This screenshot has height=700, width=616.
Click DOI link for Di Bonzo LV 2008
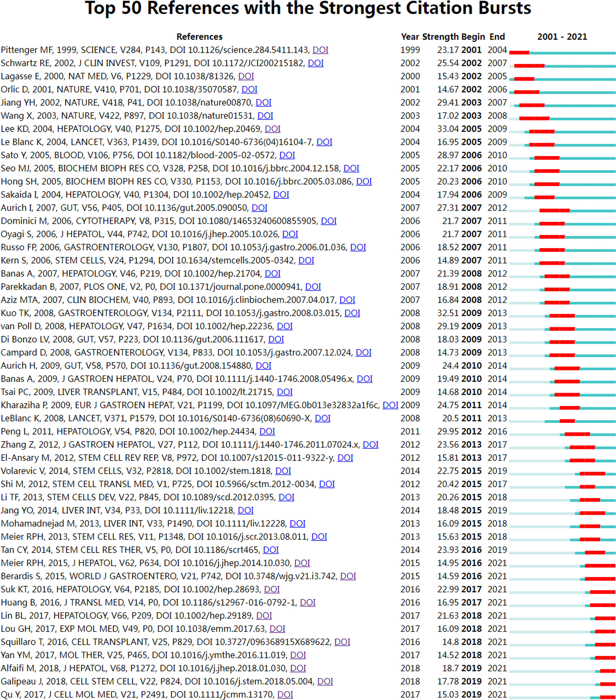276,339
